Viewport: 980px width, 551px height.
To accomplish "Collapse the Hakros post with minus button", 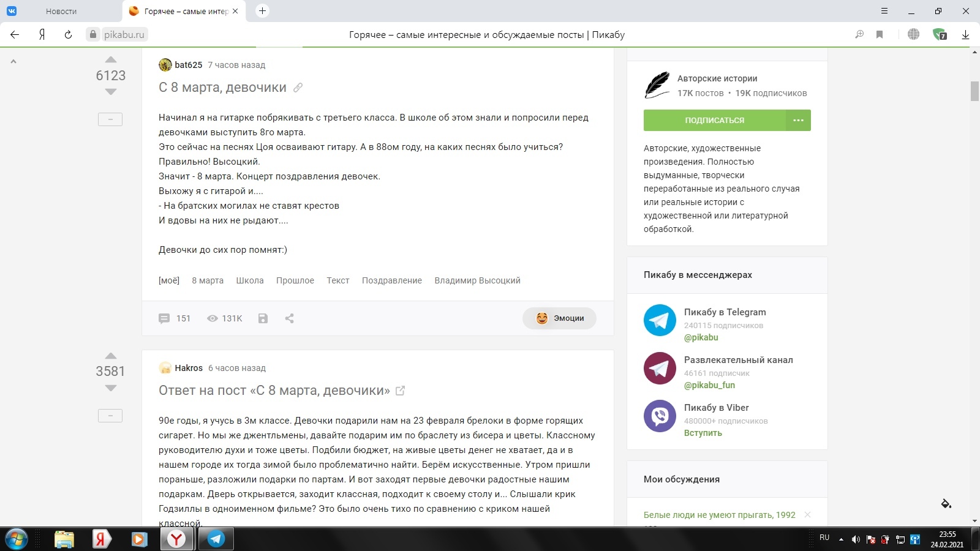I will 110,416.
